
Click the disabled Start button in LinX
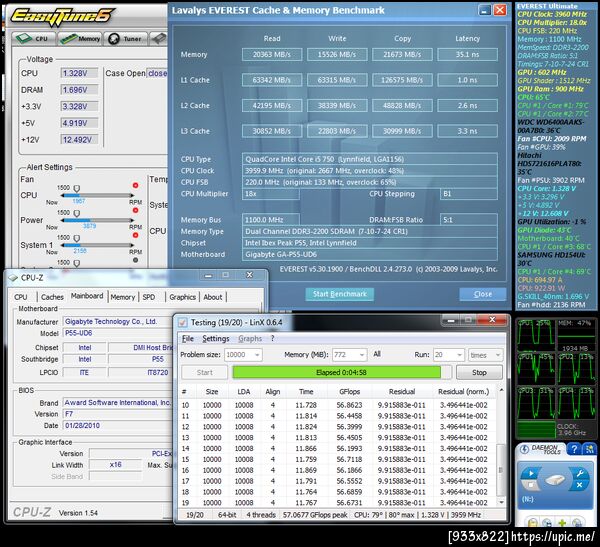204,372
